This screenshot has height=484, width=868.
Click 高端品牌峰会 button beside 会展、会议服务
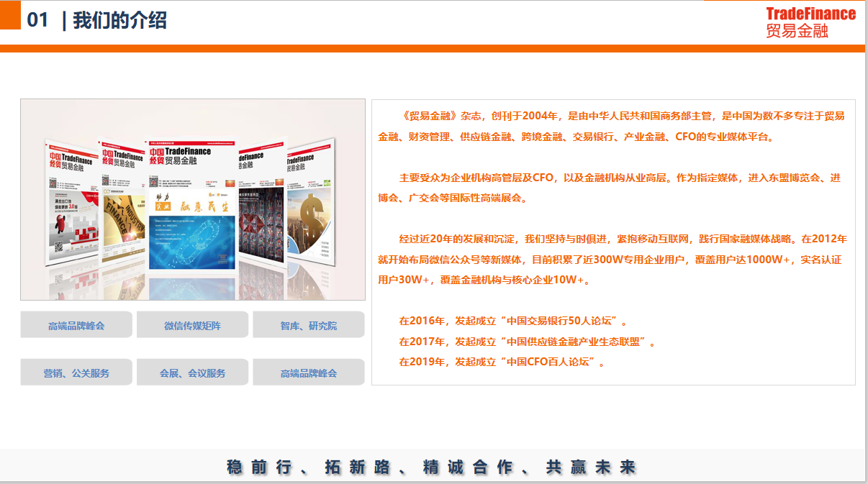pos(308,373)
